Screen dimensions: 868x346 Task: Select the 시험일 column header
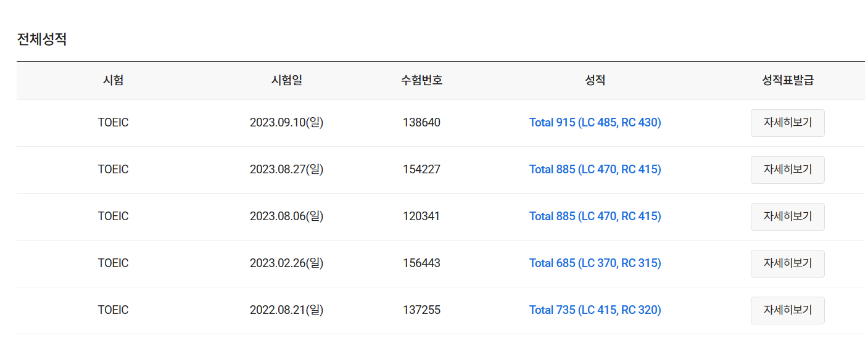[287, 80]
